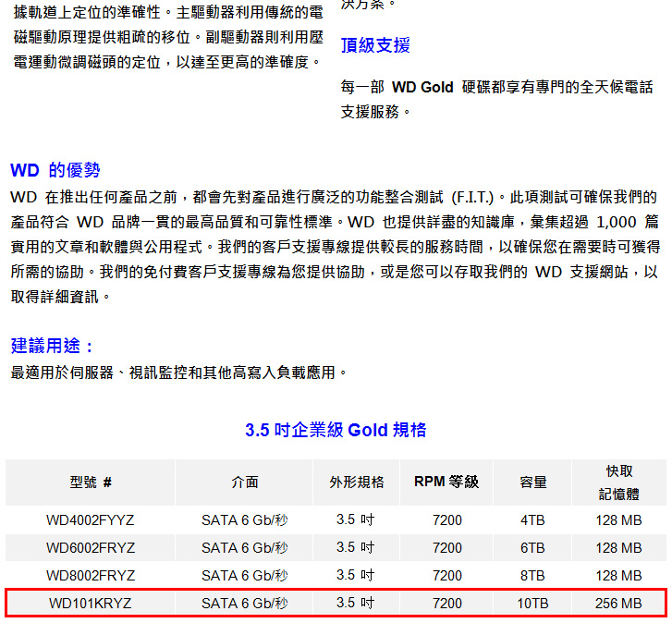The height and width of the screenshot is (623, 672).
Task: Click the line starting 磁驅動原理提供粗疏的移位
Action: [x=168, y=37]
